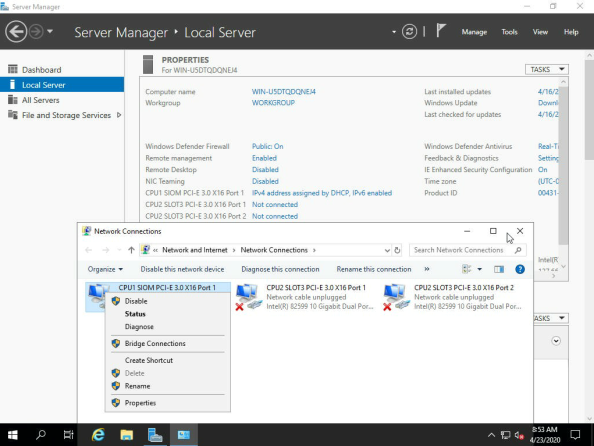Screen dimensions: 594x446
Task: Click Network and Internet breadcrumb
Action: tap(195, 250)
